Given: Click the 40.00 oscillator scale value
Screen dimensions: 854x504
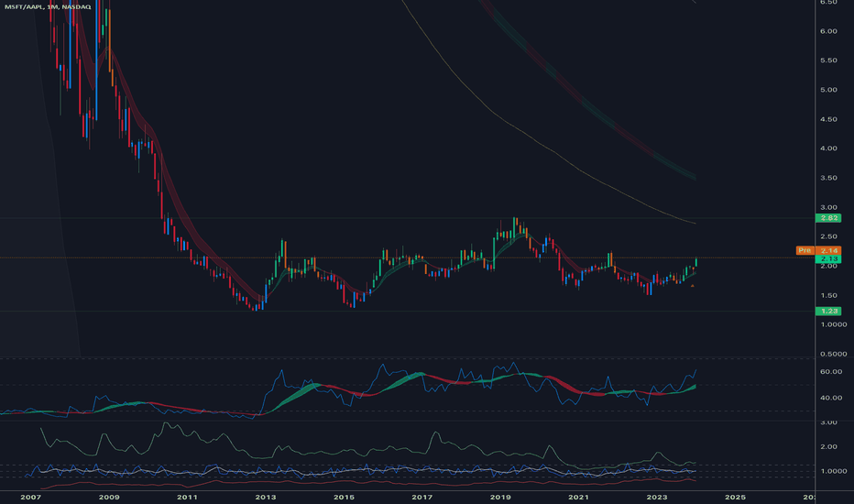Looking at the screenshot, I should coord(831,399).
